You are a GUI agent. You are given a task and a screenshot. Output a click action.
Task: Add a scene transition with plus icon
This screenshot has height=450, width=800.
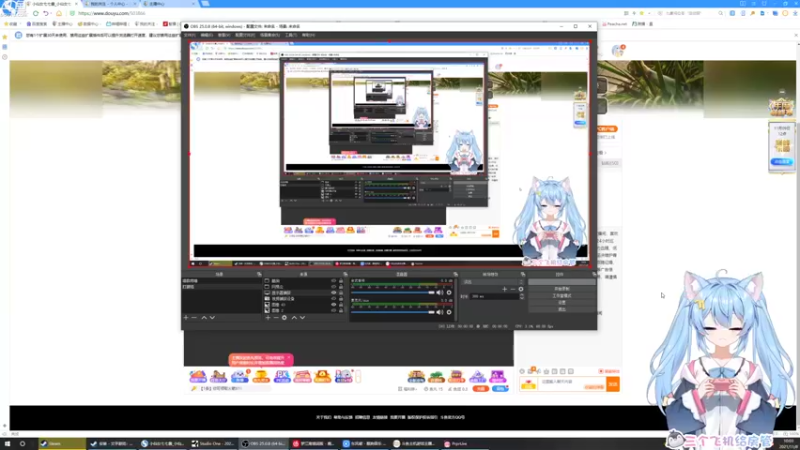tap(505, 289)
